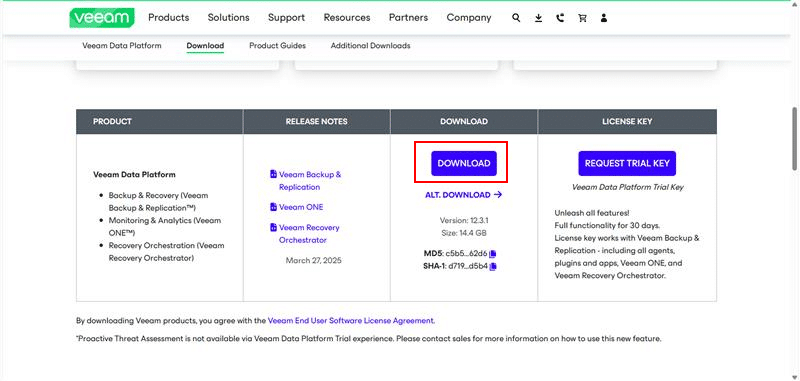Open the Support menu
Screen dimensions: 800x381
tap(287, 18)
